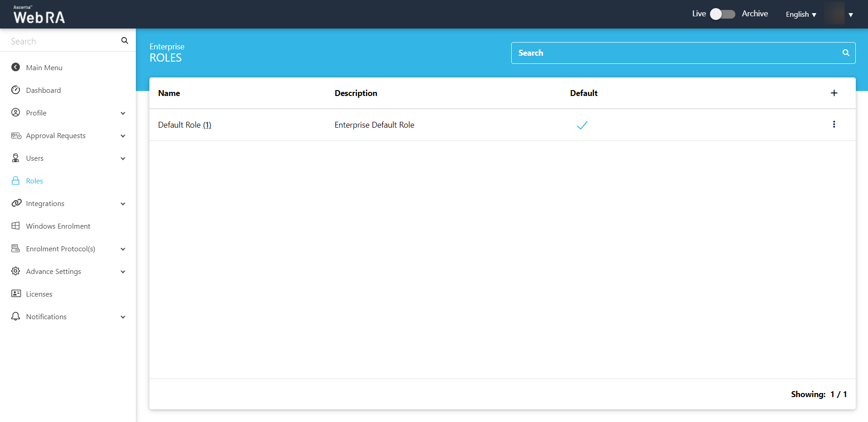Click the Windows Enrolment icon
Viewport: 868px width, 422px height.
[x=16, y=226]
